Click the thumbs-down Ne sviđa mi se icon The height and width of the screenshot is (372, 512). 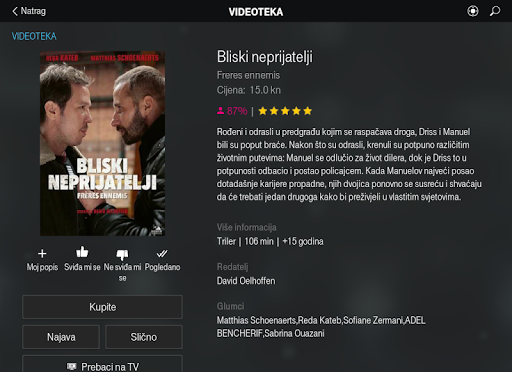(x=122, y=255)
